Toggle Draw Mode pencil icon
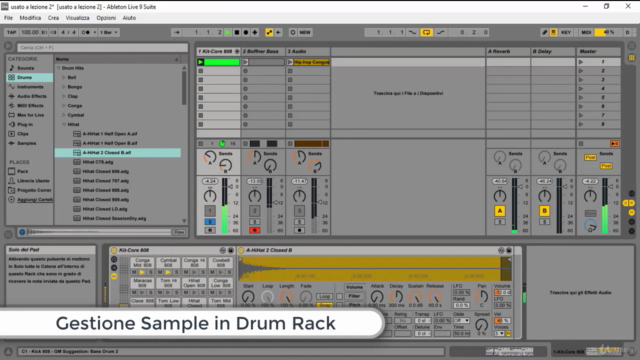Image resolution: width=640 pixels, height=360 pixels. pos(544,32)
